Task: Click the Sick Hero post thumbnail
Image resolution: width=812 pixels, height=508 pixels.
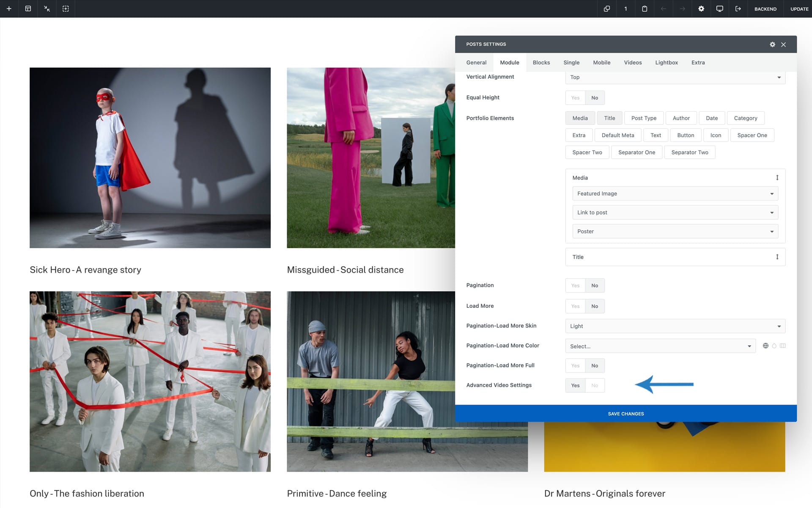Action: 150,157
